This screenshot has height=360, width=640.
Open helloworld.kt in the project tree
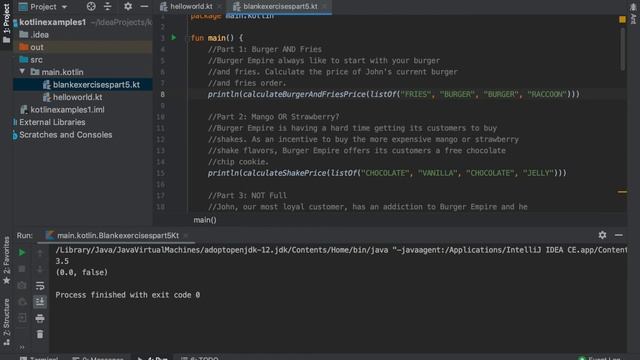78,97
